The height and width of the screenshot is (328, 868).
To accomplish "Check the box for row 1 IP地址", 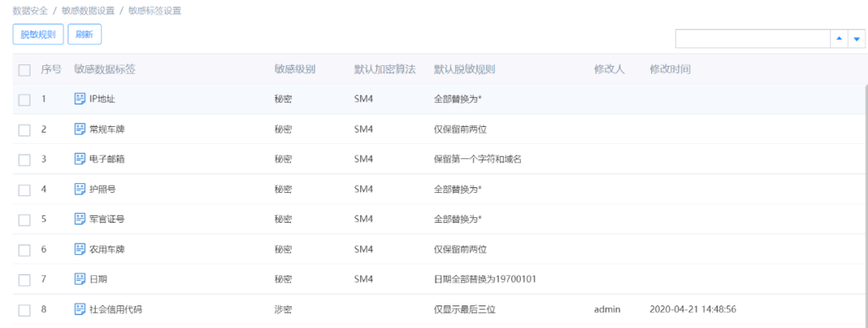I will (24, 100).
